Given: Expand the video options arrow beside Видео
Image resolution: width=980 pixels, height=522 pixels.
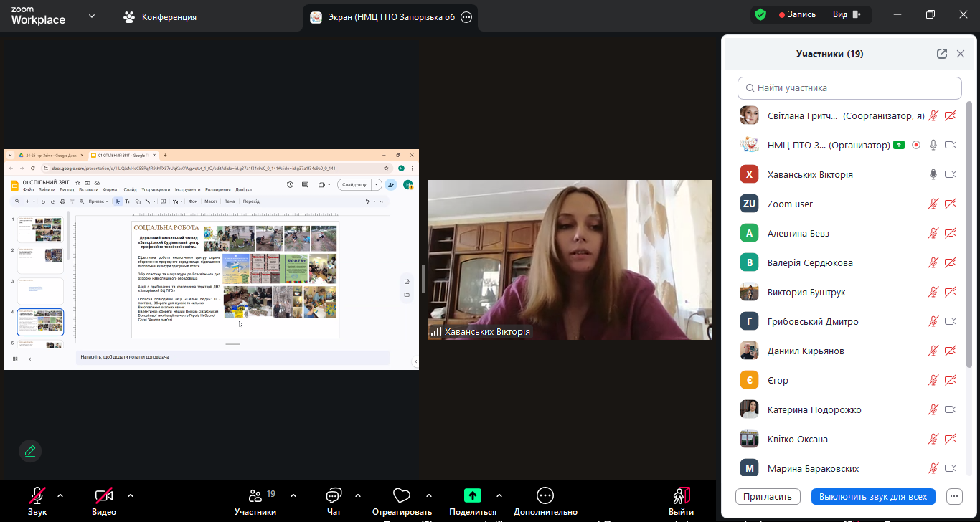Looking at the screenshot, I should pos(131,495).
